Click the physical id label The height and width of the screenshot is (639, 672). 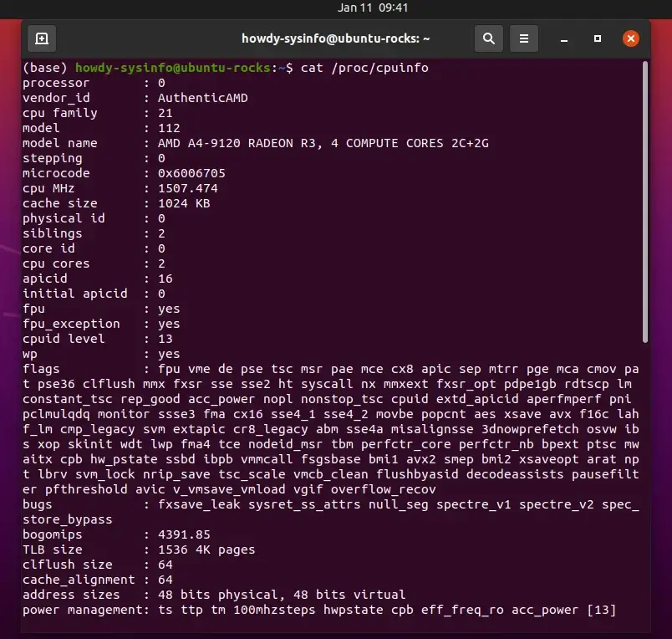[x=64, y=218]
